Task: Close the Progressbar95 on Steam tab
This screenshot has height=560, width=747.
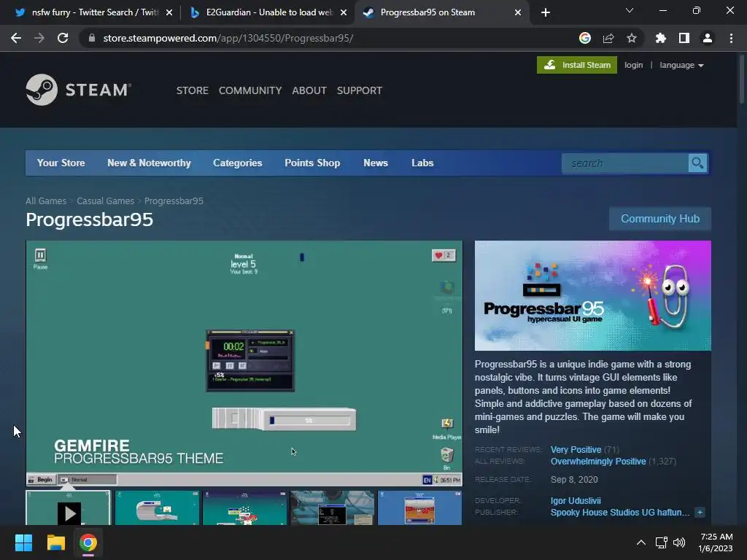Action: click(x=518, y=12)
